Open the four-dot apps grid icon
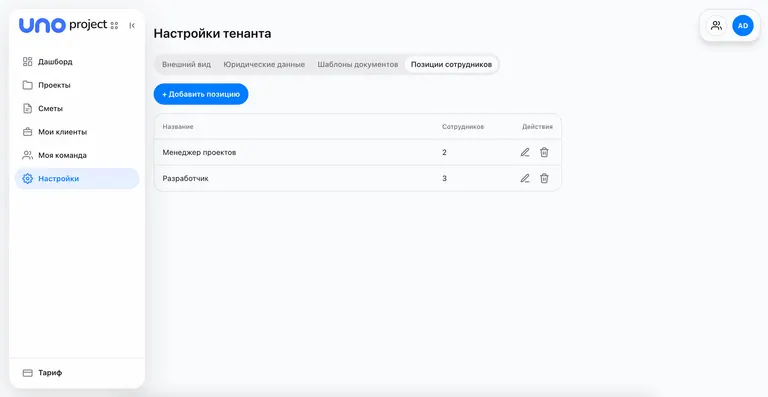The height and width of the screenshot is (397, 768). coord(115,25)
